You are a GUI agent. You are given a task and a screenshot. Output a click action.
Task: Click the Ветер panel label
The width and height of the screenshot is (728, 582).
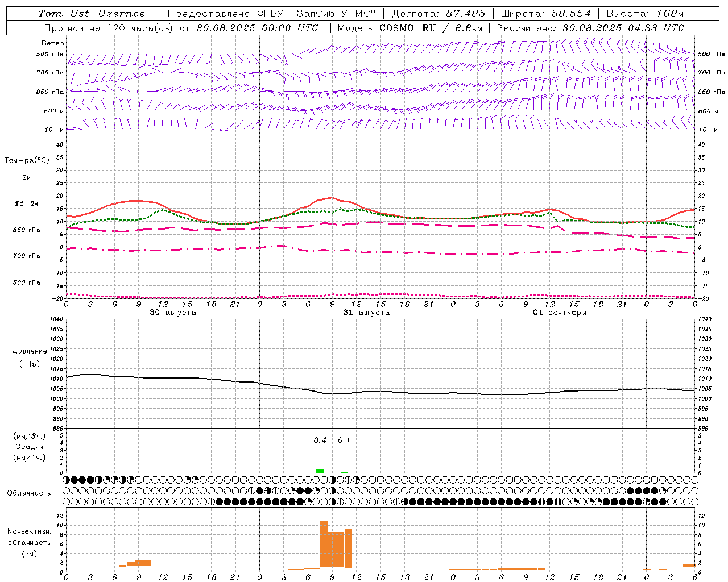(x=53, y=43)
